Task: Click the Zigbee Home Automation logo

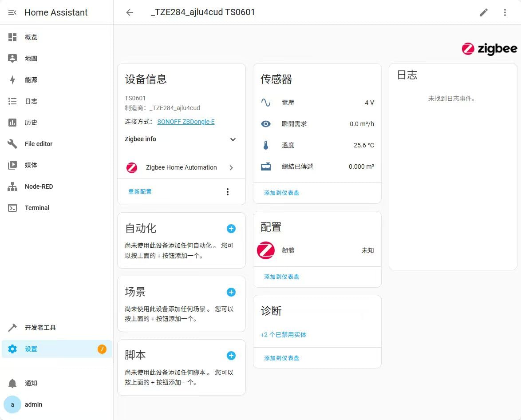Action: point(132,167)
